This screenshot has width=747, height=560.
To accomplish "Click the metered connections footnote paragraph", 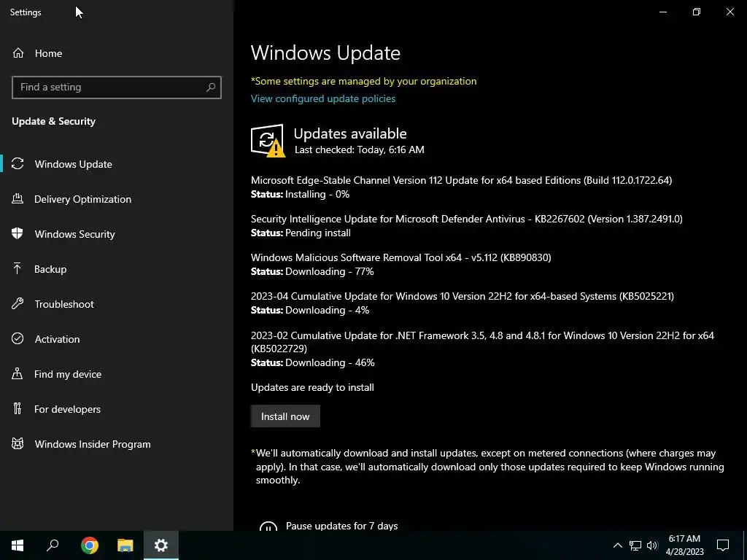I will click(487, 466).
